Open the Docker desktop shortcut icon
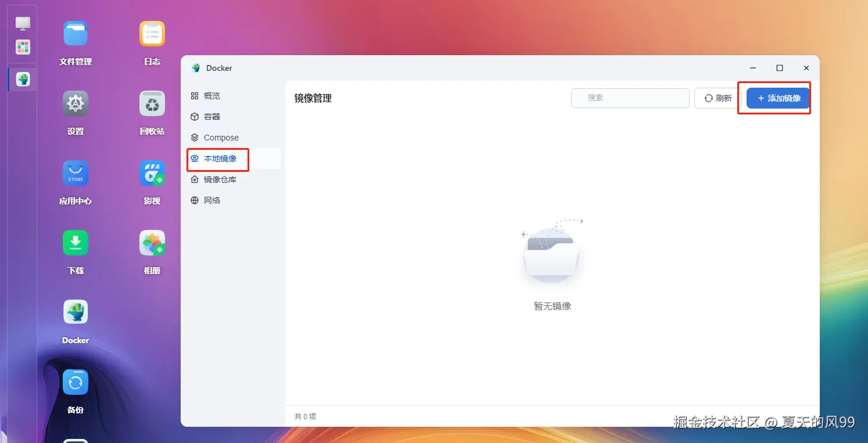 [x=76, y=312]
